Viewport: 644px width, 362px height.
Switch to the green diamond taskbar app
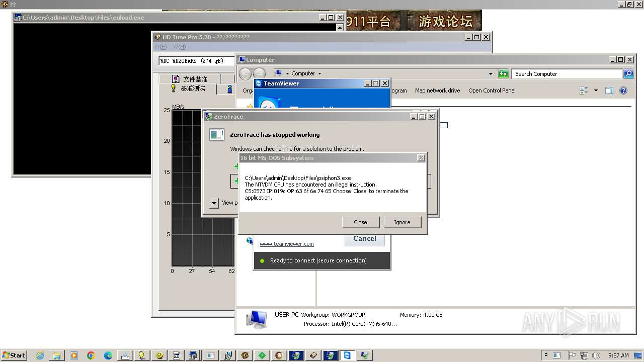262,355
